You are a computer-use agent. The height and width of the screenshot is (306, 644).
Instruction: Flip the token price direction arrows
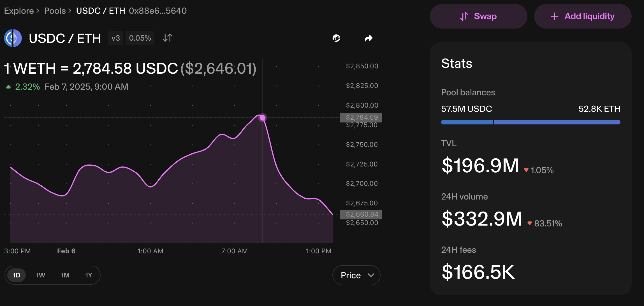point(167,38)
